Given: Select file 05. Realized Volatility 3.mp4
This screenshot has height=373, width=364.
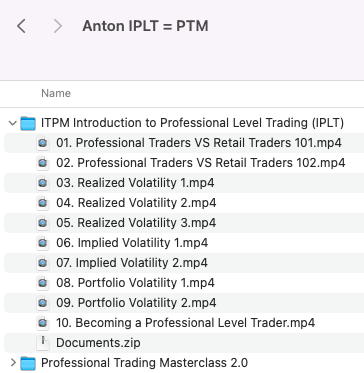Looking at the screenshot, I should (136, 223).
